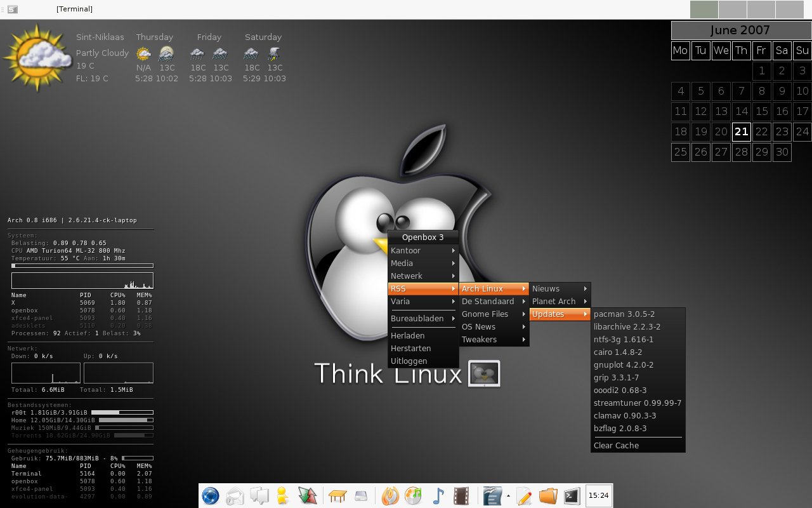Open the CD ripper disc-with-note icon
Screen dimensions: 812x508
pos(414,496)
